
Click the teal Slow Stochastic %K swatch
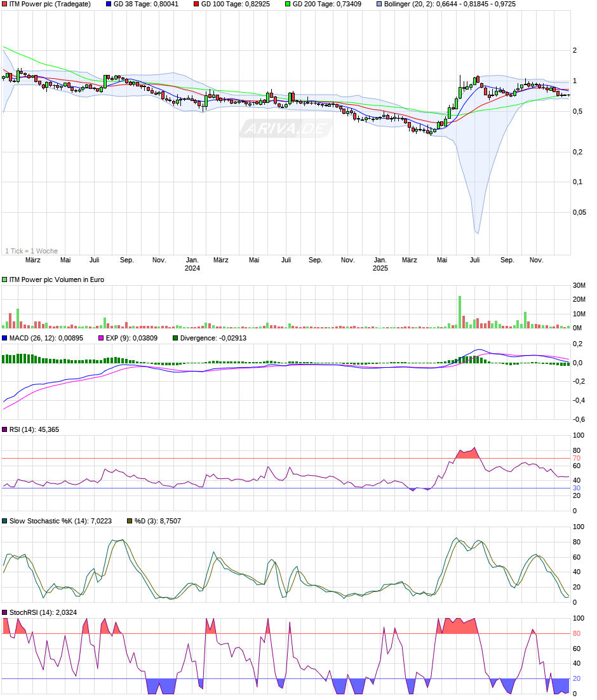click(x=4, y=521)
